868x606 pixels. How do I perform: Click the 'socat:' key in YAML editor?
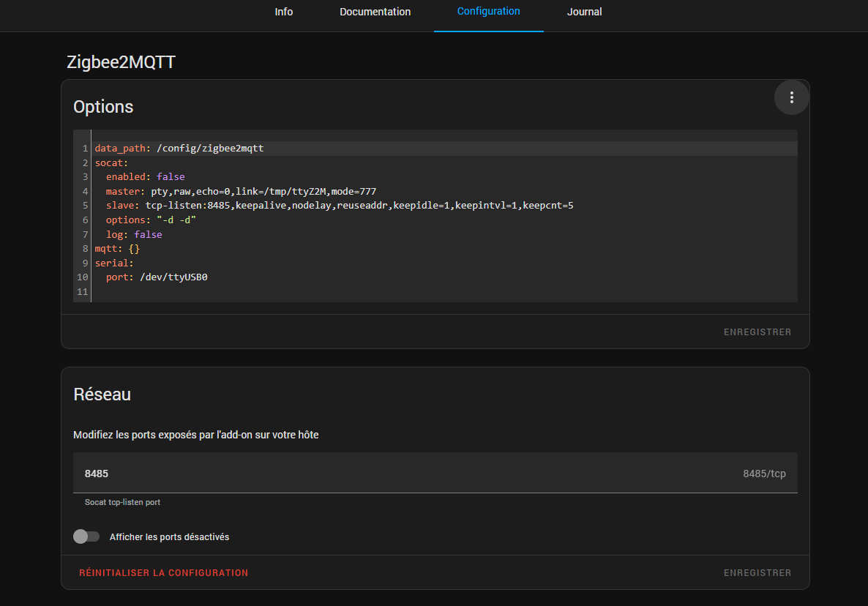(111, 162)
